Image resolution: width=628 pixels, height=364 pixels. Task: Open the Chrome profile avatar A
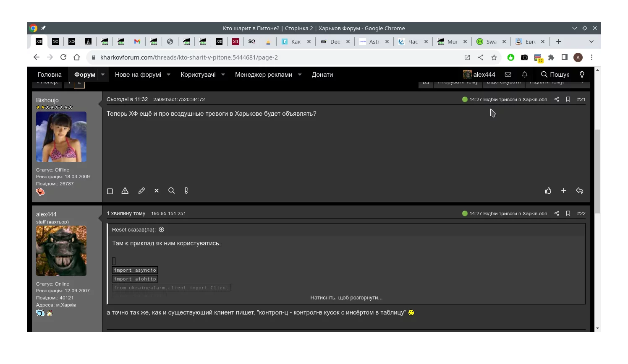coord(578,57)
